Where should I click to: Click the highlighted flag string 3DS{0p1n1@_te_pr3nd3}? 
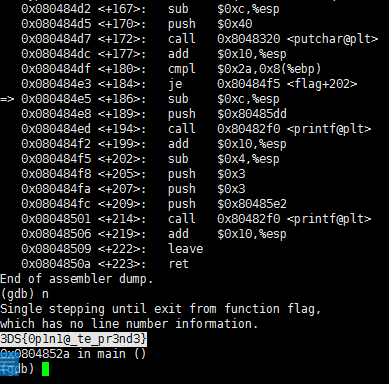tap(73, 339)
